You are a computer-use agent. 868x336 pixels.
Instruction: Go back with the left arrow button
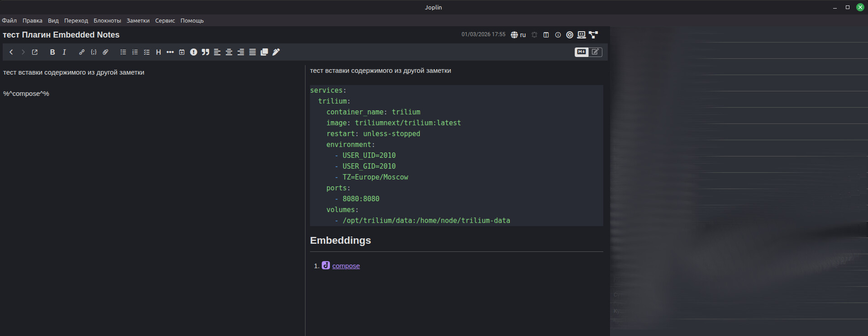click(x=11, y=52)
